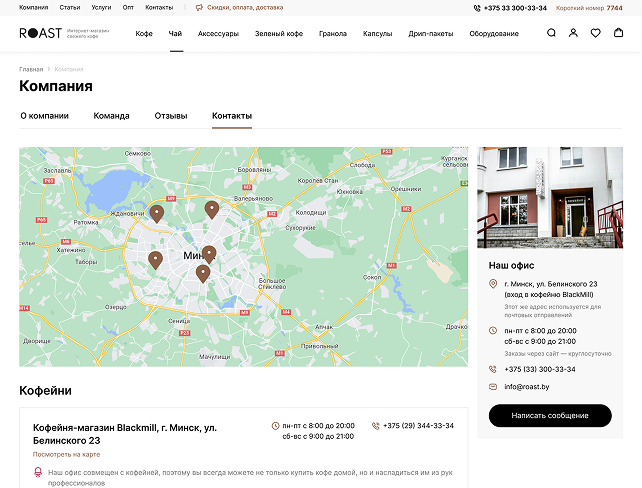Open the user account icon
Image resolution: width=642 pixels, height=488 pixels.
573,33
